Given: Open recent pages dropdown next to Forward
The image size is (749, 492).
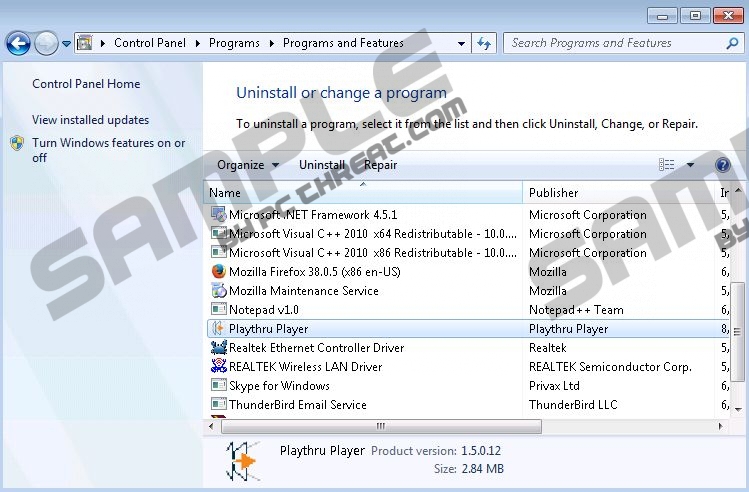Looking at the screenshot, I should pos(67,43).
